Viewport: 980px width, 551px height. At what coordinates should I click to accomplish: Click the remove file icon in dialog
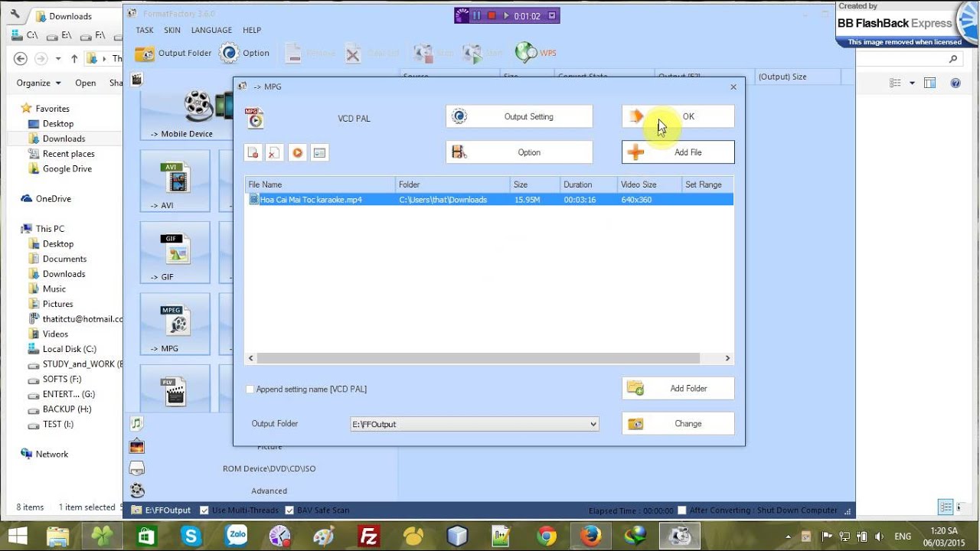253,153
